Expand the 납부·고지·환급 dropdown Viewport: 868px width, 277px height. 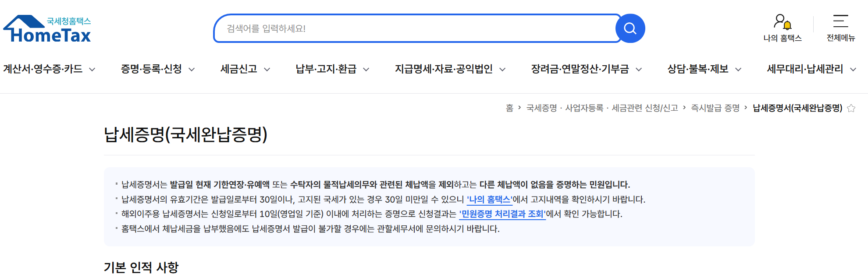click(367, 69)
